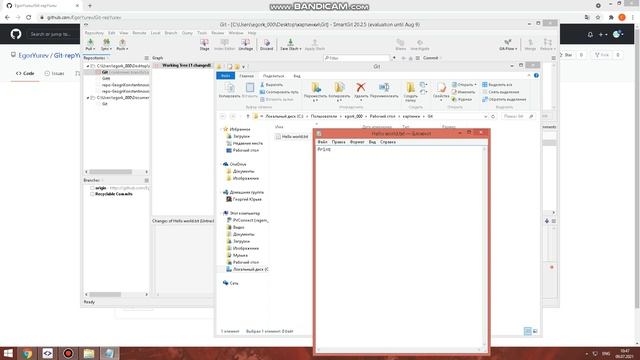Toggle the Recyclable Commits checkbox
Image resolution: width=640 pixels, height=360 pixels.
tap(92, 194)
